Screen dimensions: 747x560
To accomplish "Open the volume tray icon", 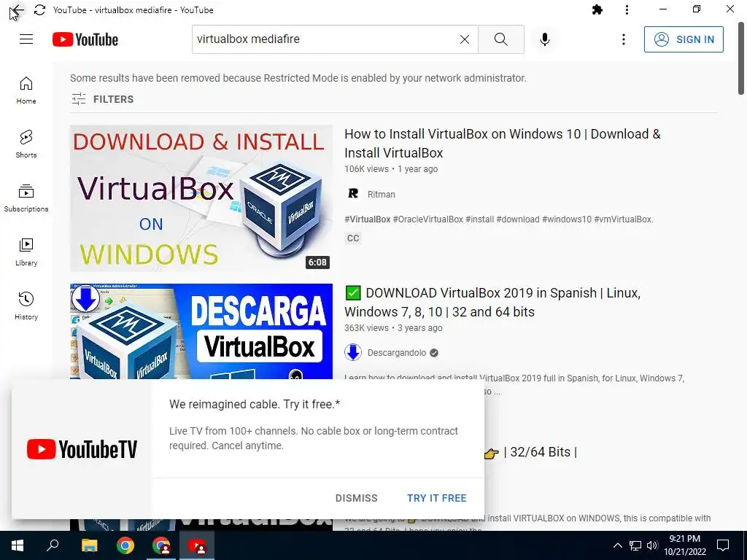I will (x=652, y=545).
